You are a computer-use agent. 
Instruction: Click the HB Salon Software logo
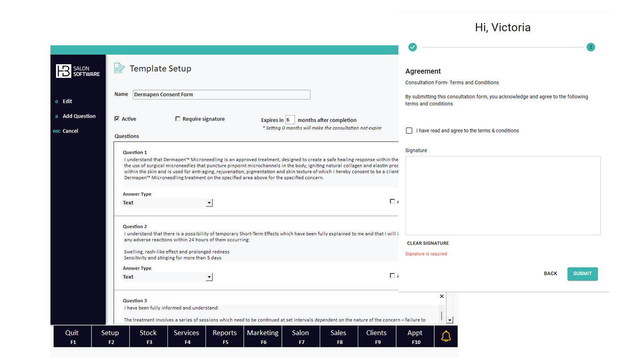pos(78,71)
